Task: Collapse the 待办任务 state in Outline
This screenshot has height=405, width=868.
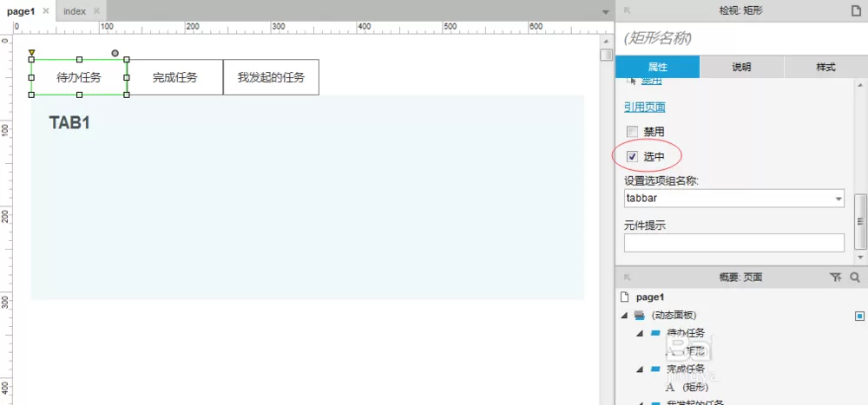Action: click(x=640, y=333)
